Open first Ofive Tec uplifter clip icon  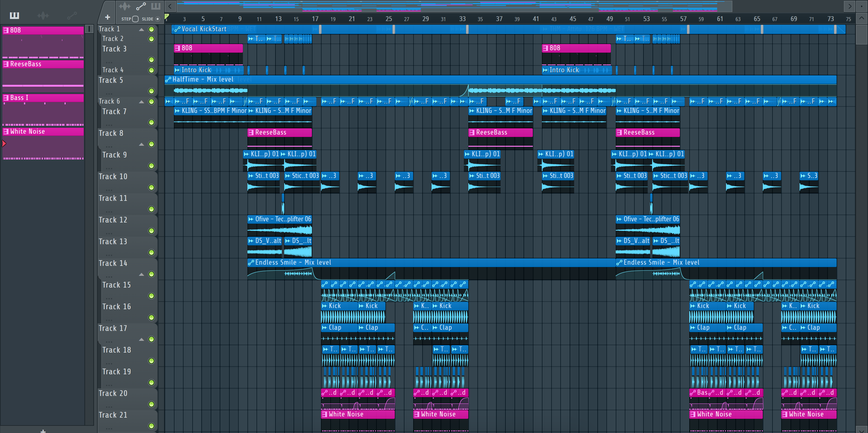tap(251, 219)
